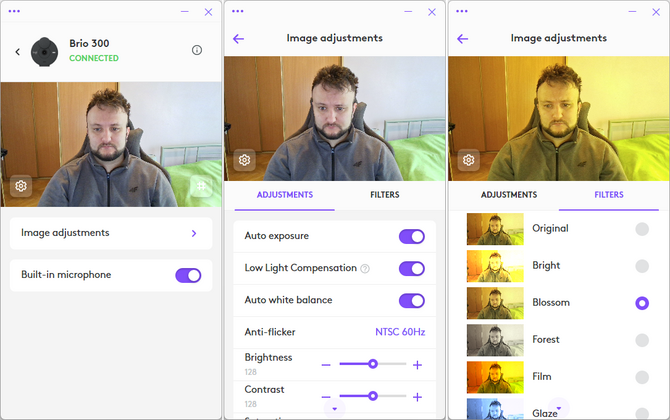Open camera info icon next to Brio 300
670x420 pixels.
click(x=197, y=50)
